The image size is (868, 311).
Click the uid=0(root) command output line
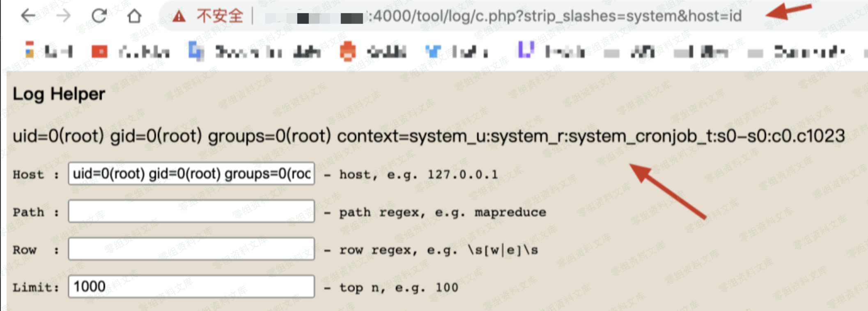429,136
